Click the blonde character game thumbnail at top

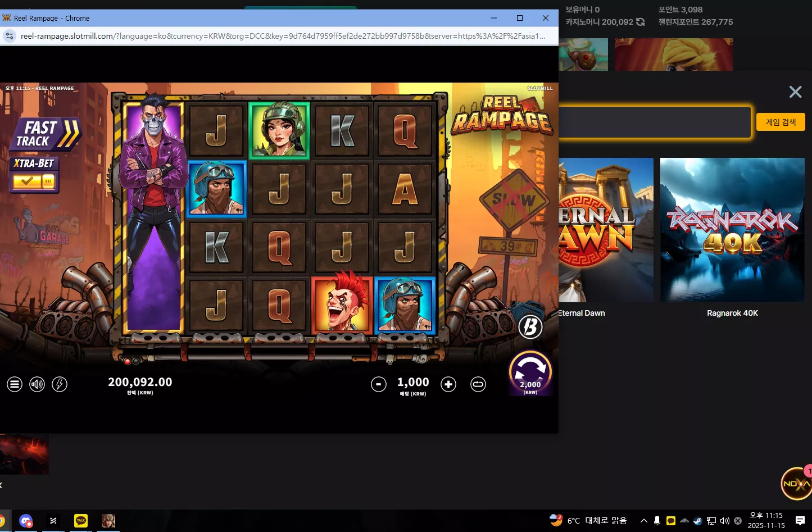click(x=674, y=54)
